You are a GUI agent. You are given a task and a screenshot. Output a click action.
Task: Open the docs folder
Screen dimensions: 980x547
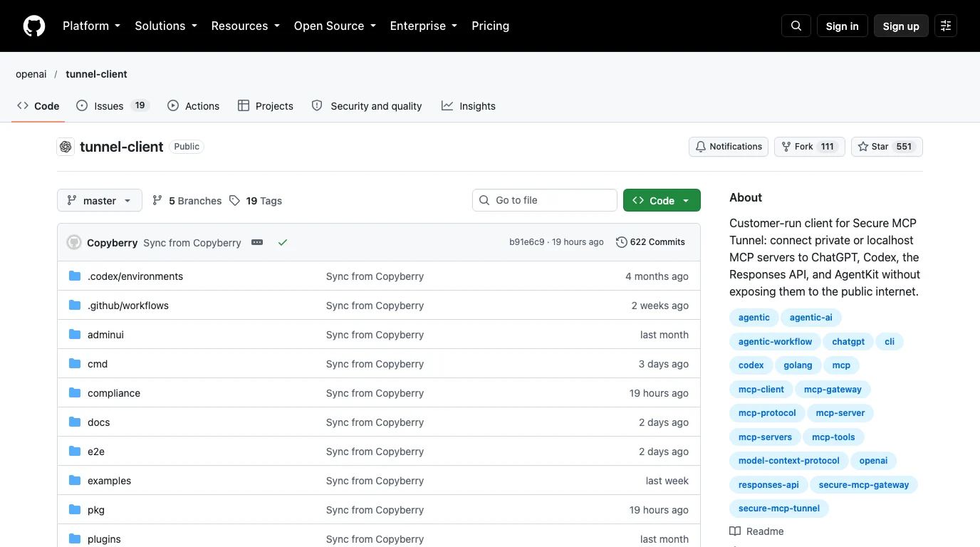point(99,422)
